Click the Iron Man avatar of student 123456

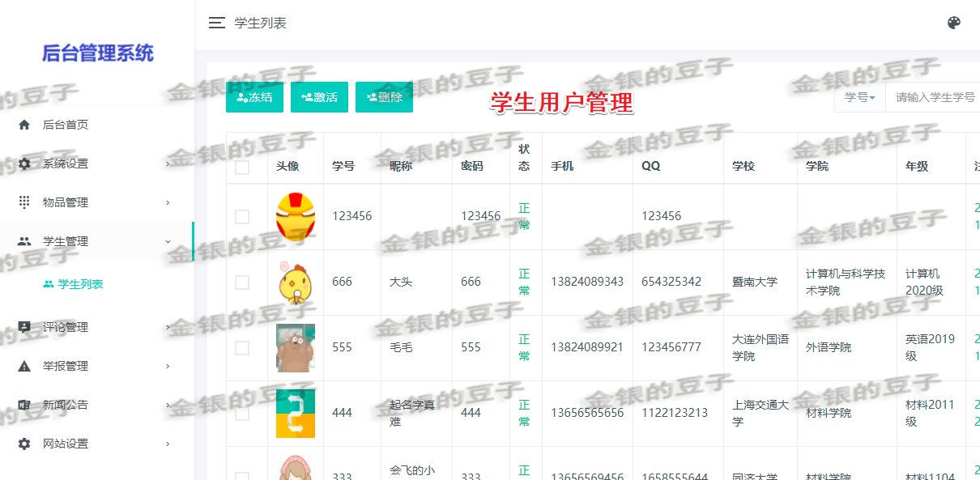[296, 216]
